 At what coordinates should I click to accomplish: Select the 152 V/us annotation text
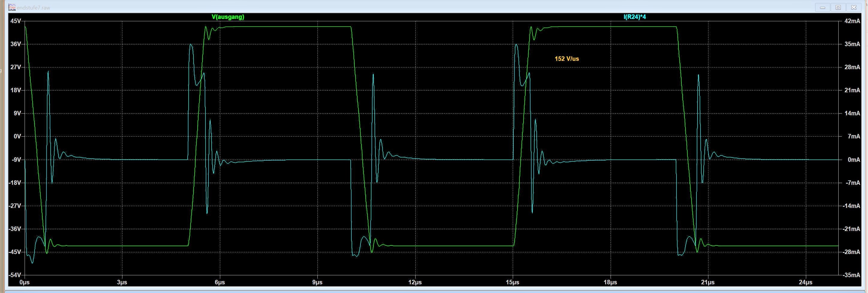click(x=566, y=58)
